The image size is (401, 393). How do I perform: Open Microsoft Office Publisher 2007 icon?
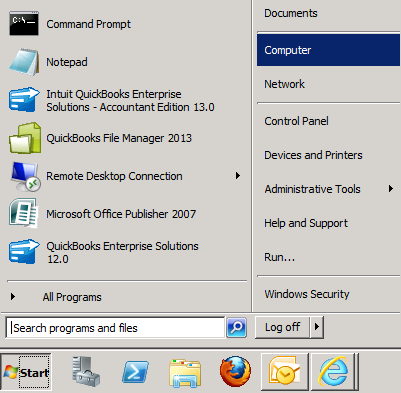pos(23,213)
